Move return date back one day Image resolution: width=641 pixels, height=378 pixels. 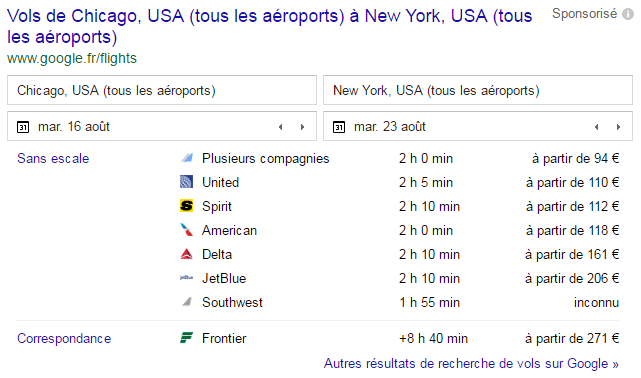pyautogui.click(x=596, y=127)
